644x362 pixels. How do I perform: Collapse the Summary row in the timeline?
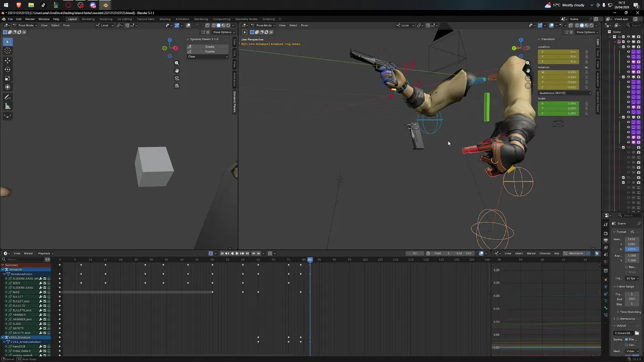[x=3, y=265]
